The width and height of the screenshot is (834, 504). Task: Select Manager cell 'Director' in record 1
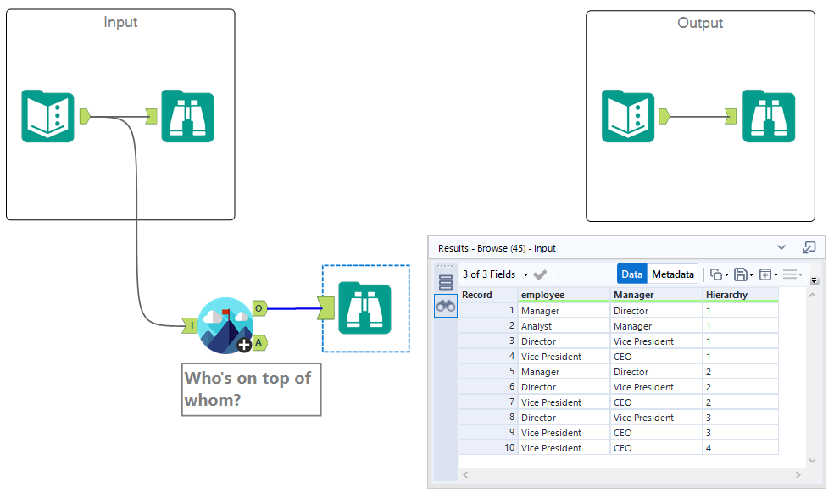656,311
